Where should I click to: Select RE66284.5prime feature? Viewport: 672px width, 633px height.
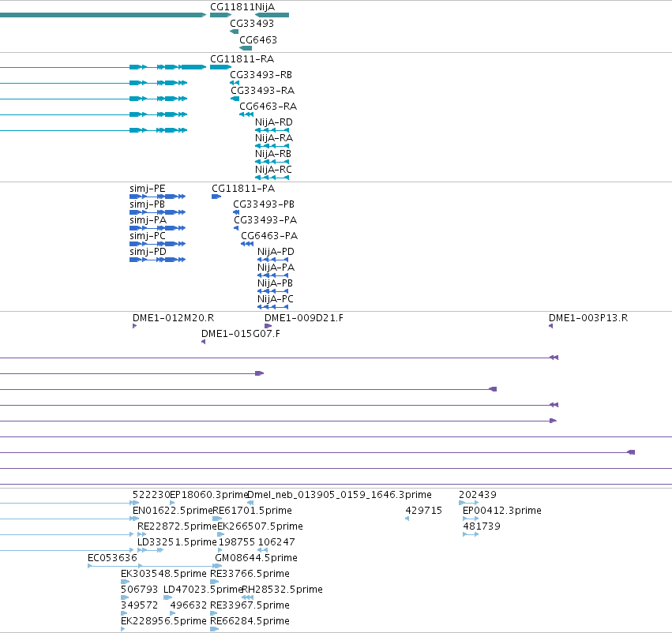coord(250,621)
